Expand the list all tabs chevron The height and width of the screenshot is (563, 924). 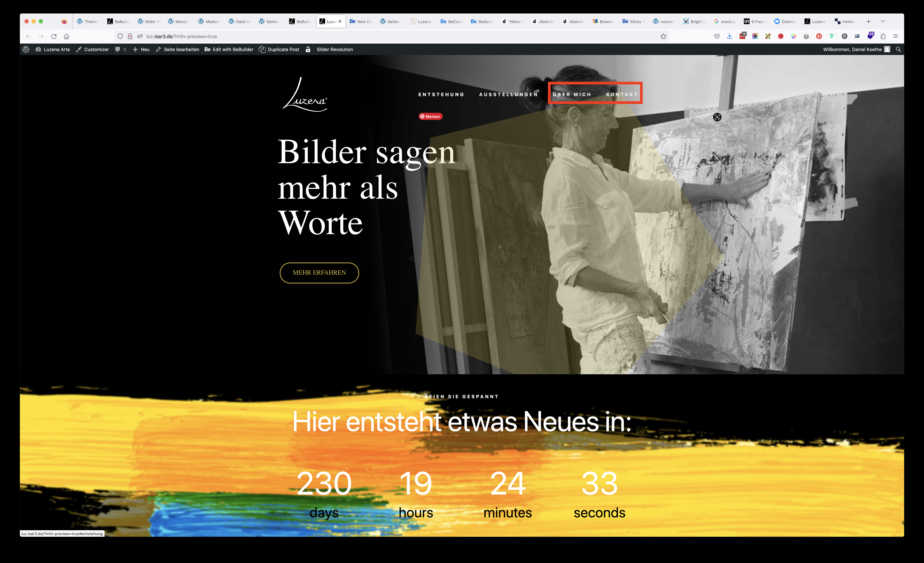click(x=883, y=21)
